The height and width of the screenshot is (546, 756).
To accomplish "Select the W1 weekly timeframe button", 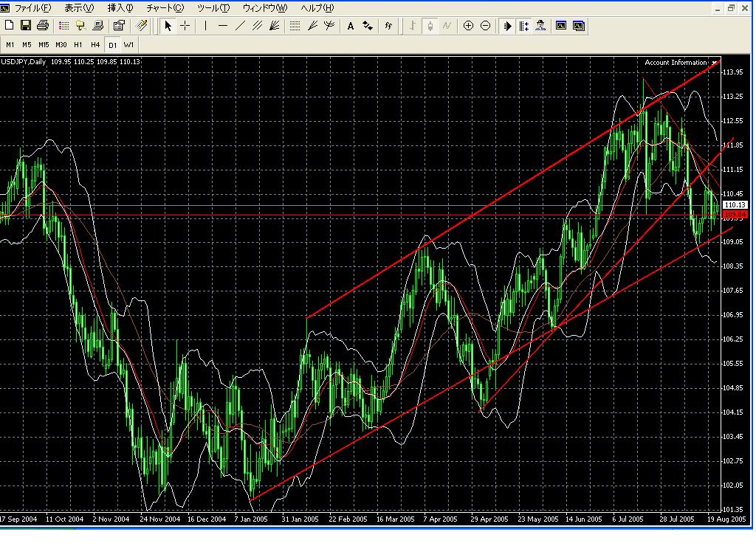I will pyautogui.click(x=128, y=44).
